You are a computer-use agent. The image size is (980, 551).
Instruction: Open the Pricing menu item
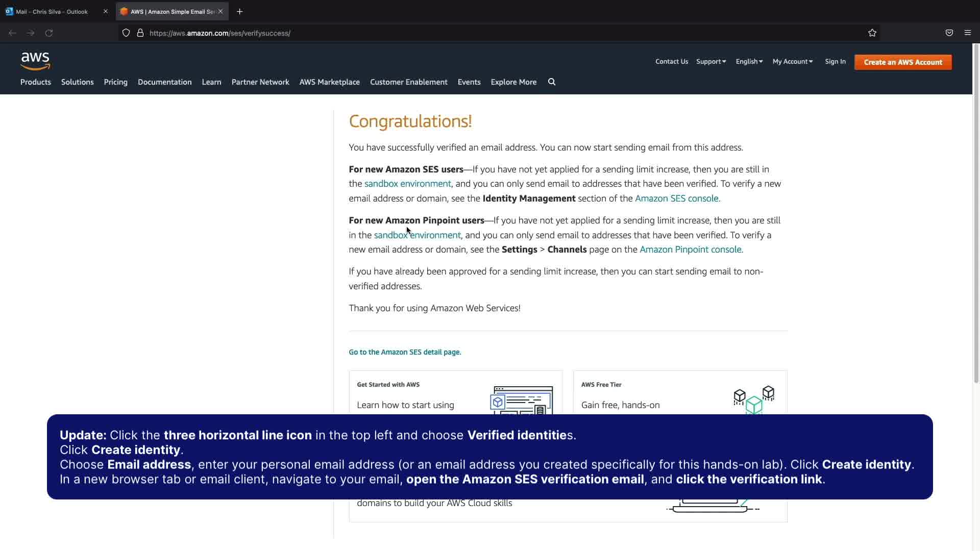pyautogui.click(x=116, y=82)
